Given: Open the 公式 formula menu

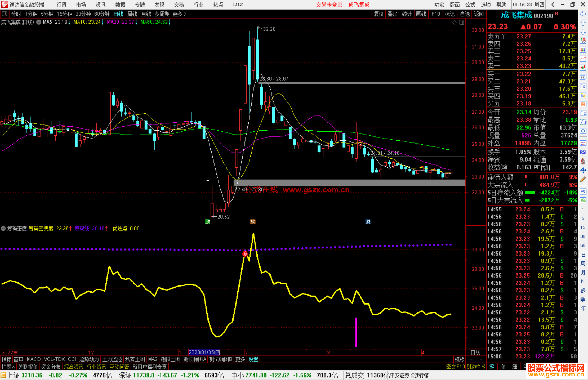Looking at the screenshot, I should pyautogui.click(x=470, y=4).
